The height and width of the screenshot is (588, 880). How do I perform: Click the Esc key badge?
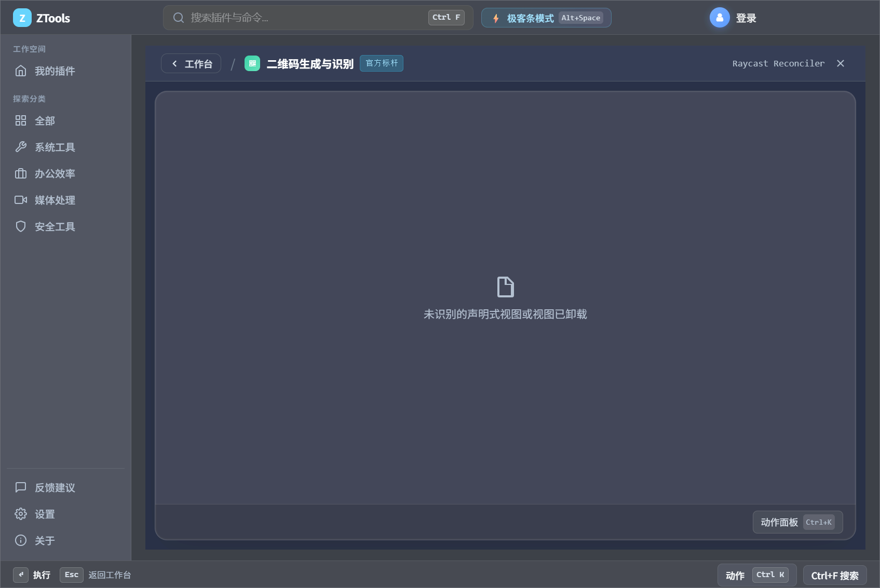[72, 575]
